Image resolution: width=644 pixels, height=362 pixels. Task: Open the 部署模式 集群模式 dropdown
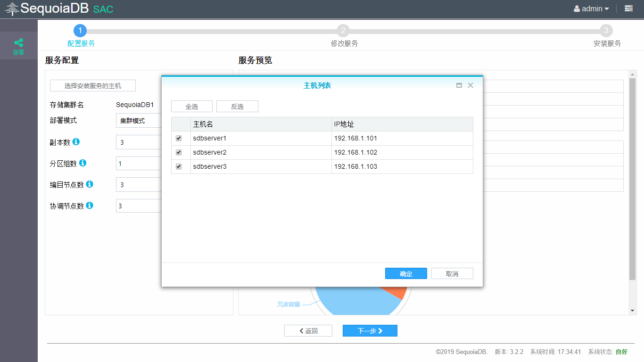click(x=139, y=121)
